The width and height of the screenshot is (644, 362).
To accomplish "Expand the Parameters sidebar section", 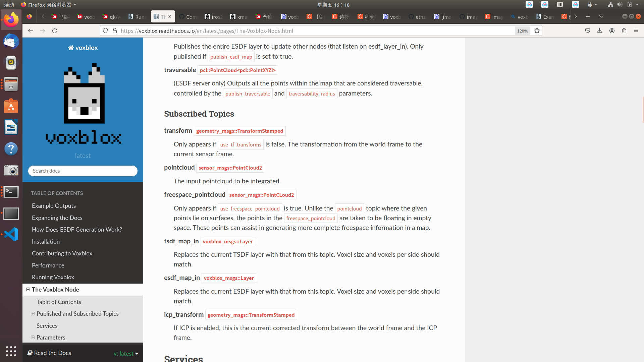I will (x=33, y=338).
